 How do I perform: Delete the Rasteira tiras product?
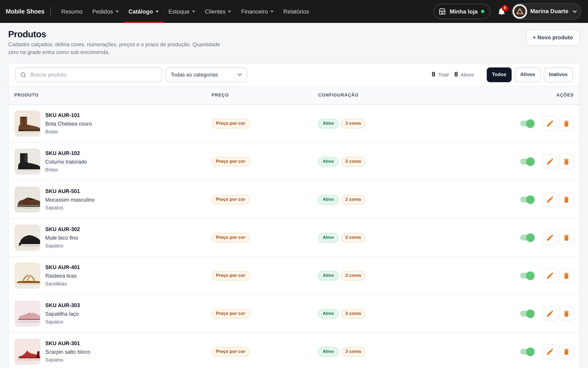pos(566,276)
